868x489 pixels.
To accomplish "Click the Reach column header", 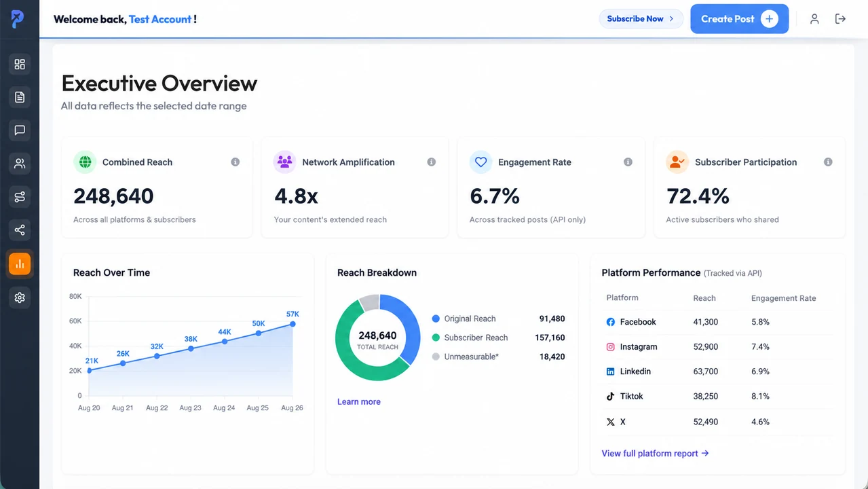I will coord(704,298).
